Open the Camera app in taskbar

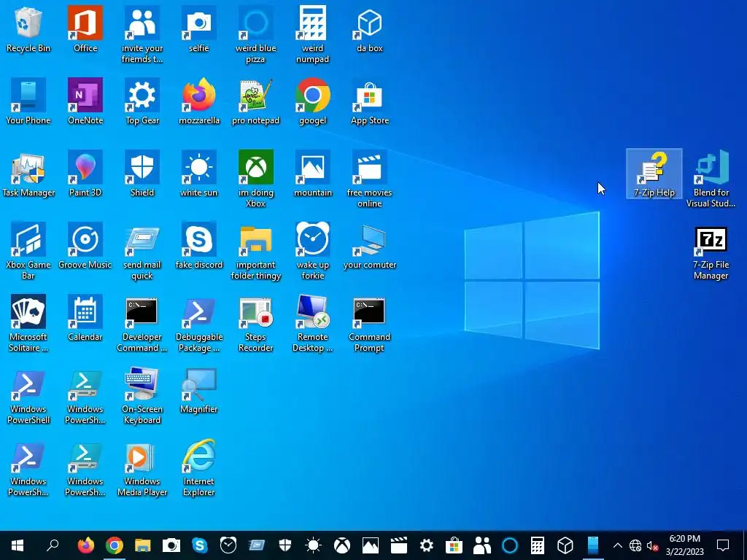[171, 545]
